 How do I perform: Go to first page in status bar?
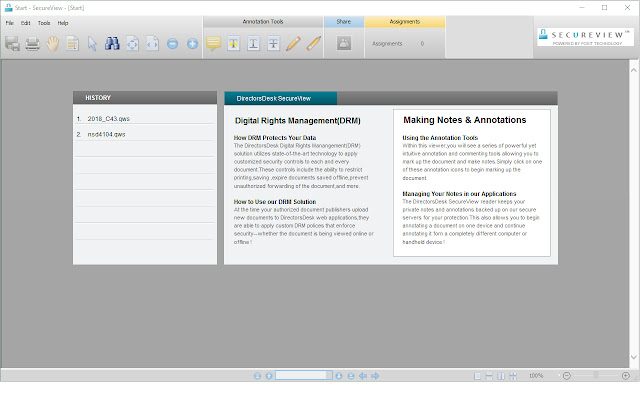pos(257,376)
